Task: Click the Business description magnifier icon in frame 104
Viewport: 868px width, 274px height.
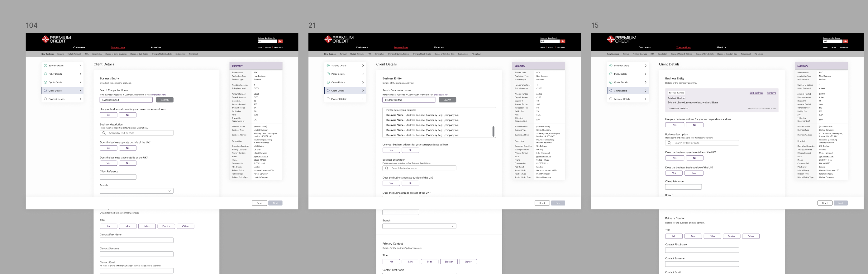Action: 104,133
